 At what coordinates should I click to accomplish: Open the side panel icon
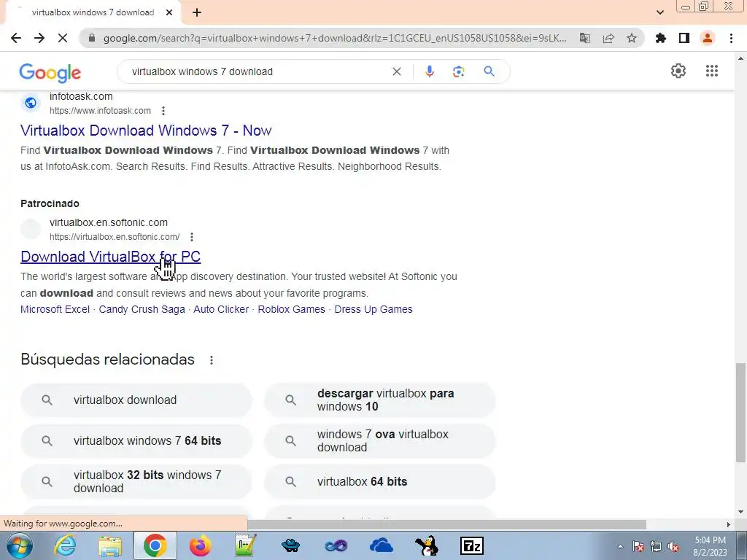(x=684, y=38)
